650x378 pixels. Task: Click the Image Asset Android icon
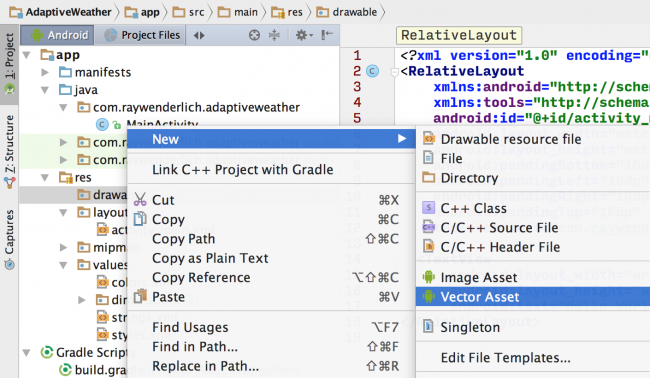(x=429, y=277)
